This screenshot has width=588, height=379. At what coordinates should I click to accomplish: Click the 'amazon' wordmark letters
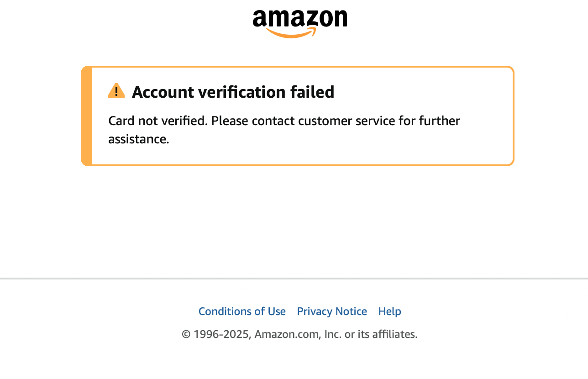pos(299,18)
